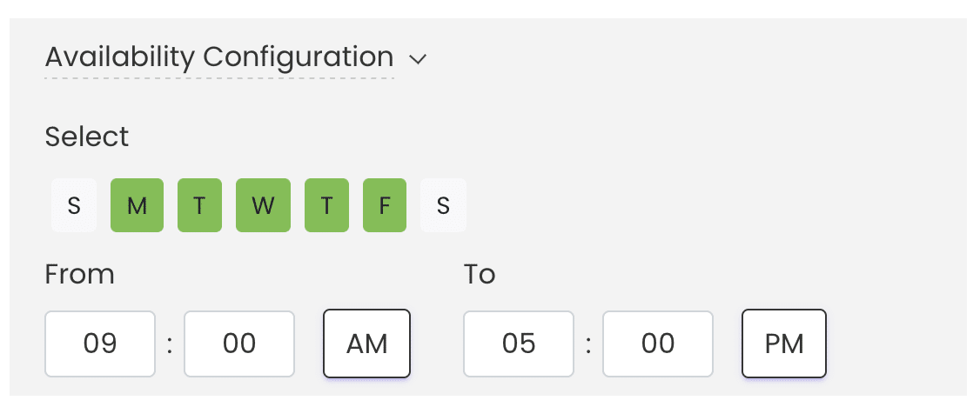Click the To label

coord(480,275)
